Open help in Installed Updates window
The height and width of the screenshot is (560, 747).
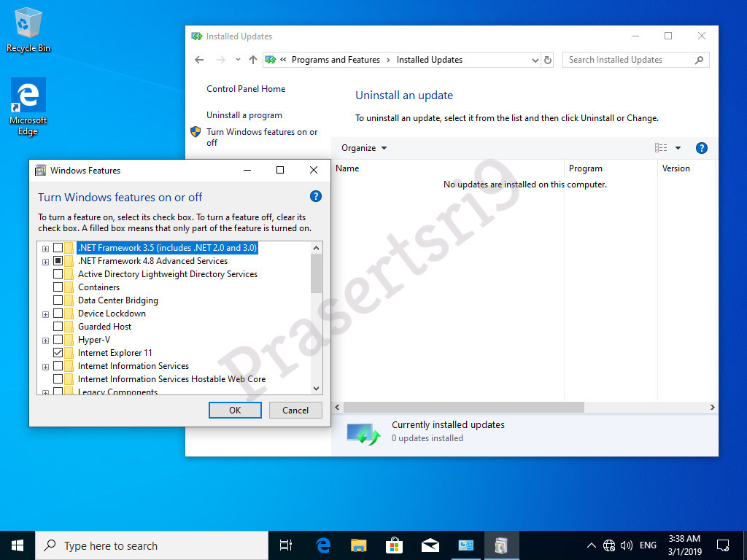[x=701, y=148]
